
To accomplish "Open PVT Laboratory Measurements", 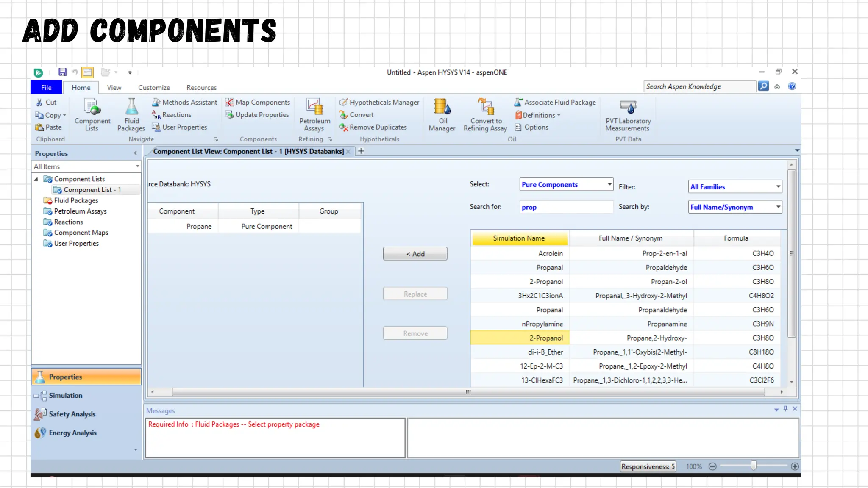I will click(628, 115).
